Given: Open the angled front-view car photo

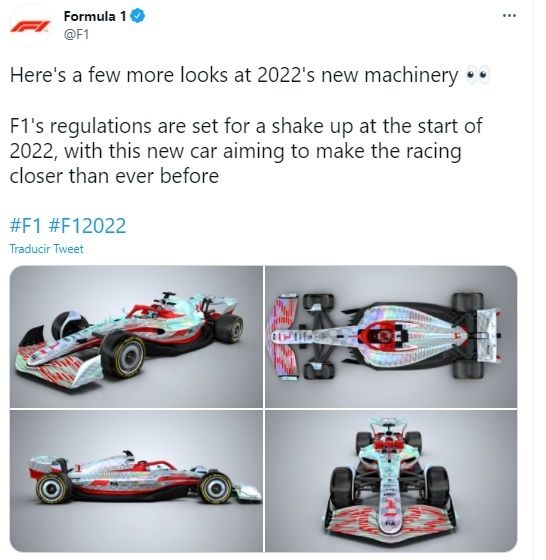Looking at the screenshot, I should click(x=136, y=336).
